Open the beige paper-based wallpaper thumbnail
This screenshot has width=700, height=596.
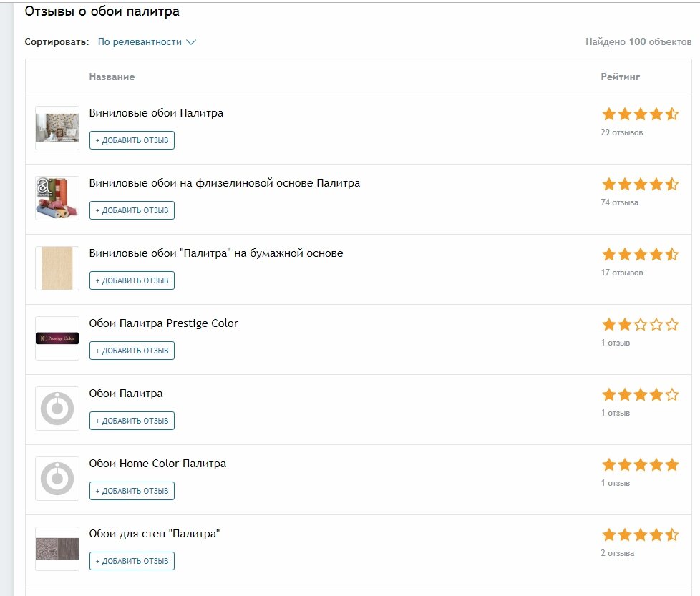point(57,268)
